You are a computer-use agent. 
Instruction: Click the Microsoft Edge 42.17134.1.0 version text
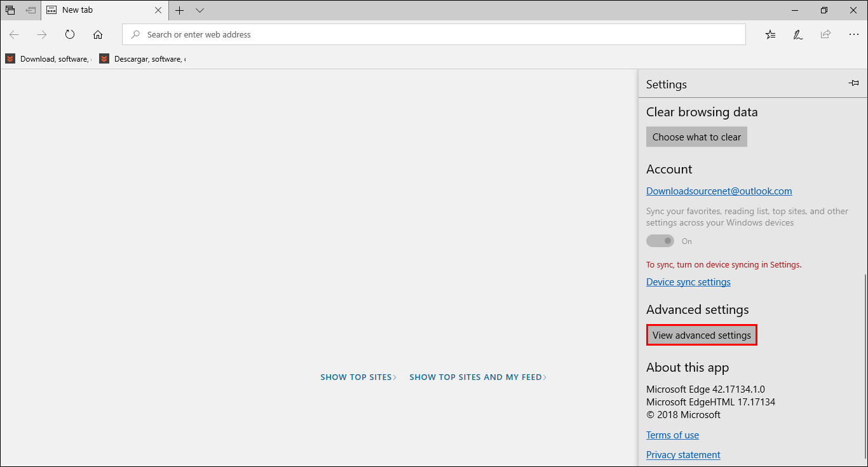coord(705,389)
